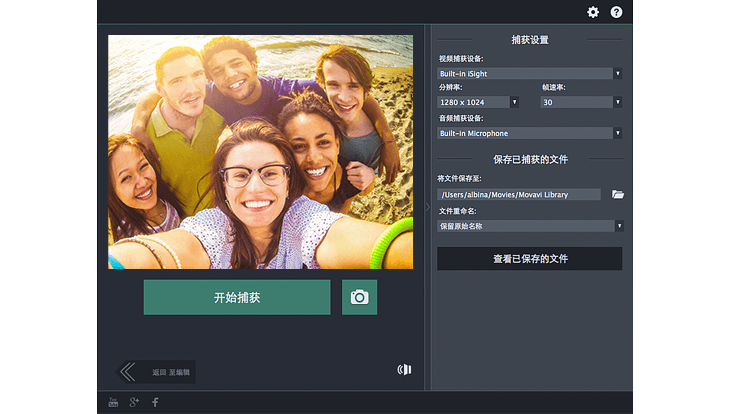Open help via the question mark icon
Image resolution: width=730 pixels, height=414 pixels.
616,12
